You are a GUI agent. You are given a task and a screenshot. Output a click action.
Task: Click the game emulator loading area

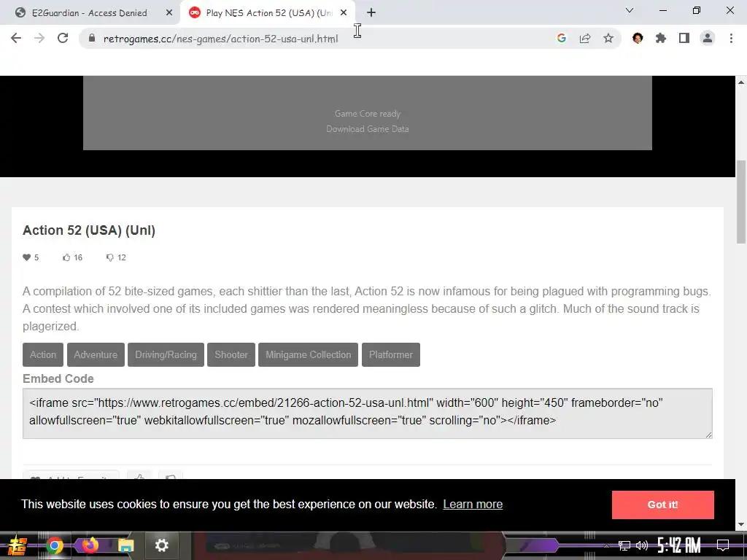(x=368, y=113)
